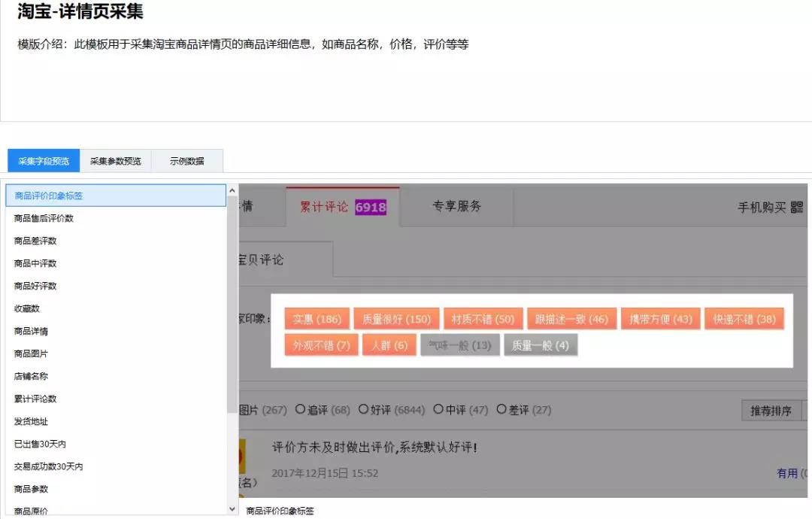Viewport: 812px width, 519px height.
Task: Click the grey (13) impression tag
Action: pos(460,345)
